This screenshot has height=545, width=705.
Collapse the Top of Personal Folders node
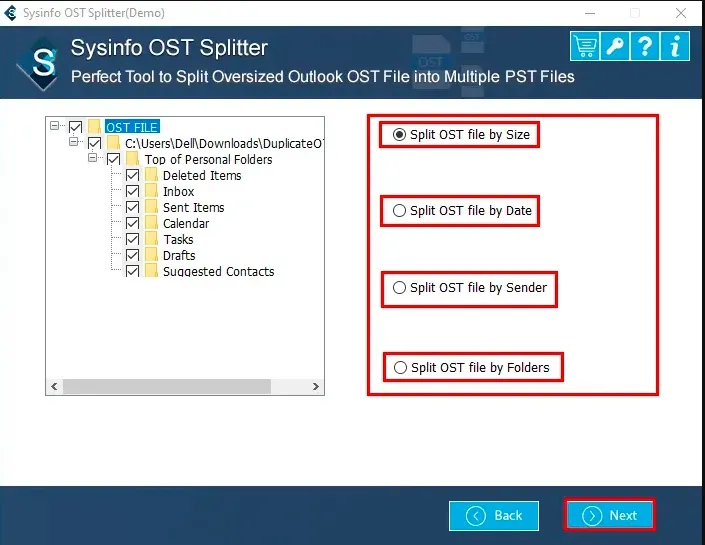pos(93,157)
